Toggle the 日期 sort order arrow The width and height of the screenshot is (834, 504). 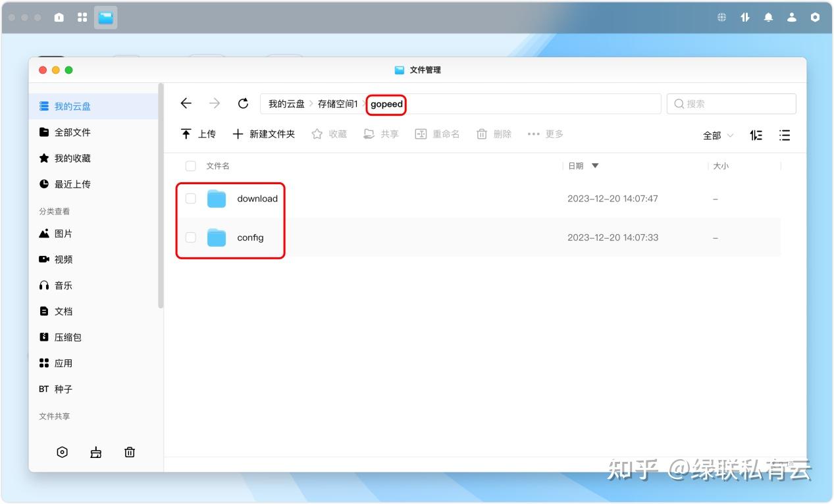coord(594,166)
